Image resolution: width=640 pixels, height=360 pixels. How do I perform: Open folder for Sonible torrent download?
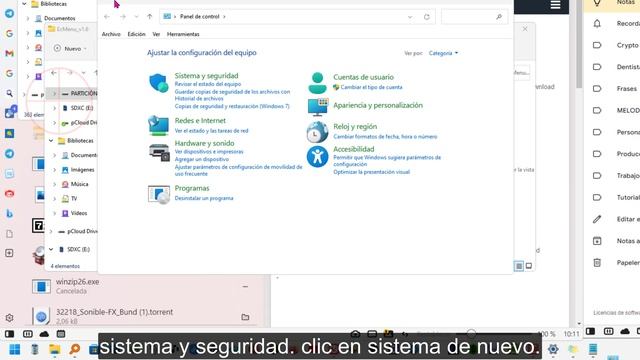[245, 317]
